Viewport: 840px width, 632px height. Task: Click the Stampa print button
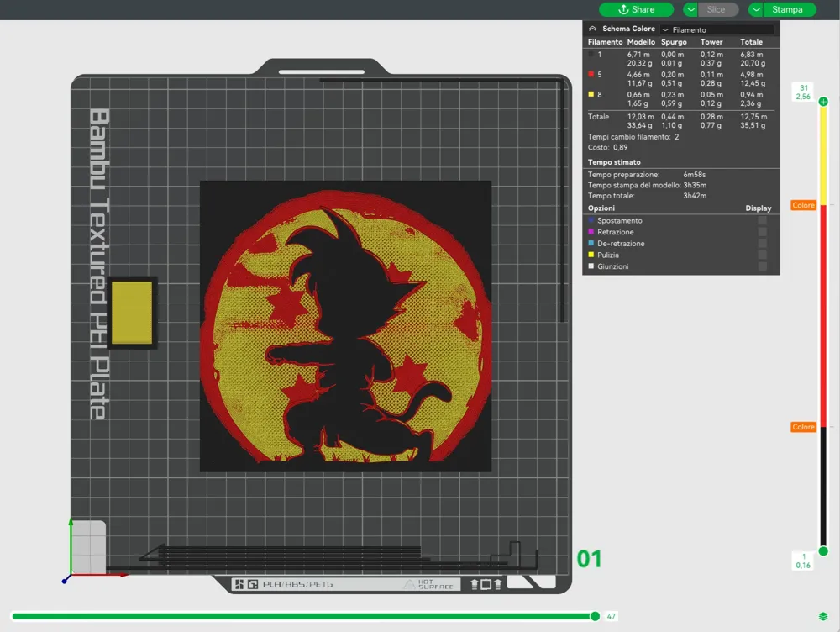(789, 9)
